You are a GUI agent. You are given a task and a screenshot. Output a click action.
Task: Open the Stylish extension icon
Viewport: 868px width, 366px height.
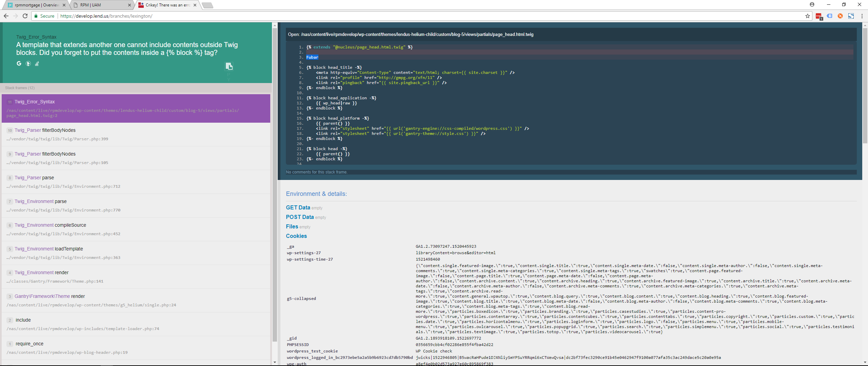coord(852,16)
